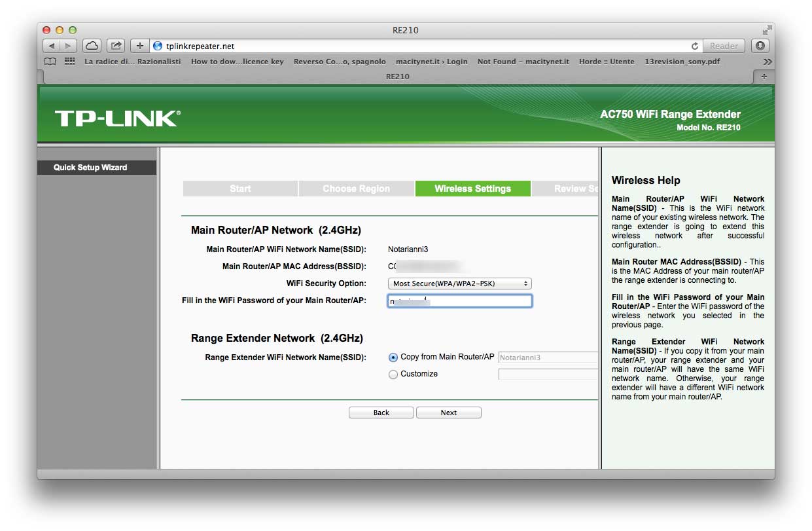Go back with Safari's back arrow
This screenshot has width=812, height=531.
52,46
